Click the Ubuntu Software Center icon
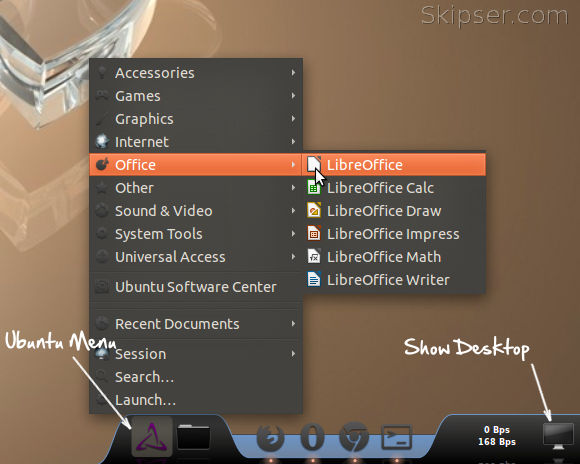580x464 pixels. click(x=102, y=287)
